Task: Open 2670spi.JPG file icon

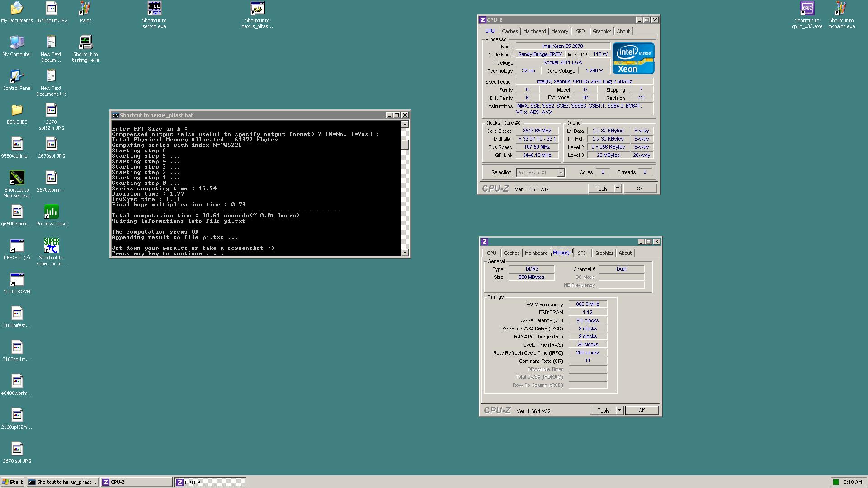Action: (51, 148)
